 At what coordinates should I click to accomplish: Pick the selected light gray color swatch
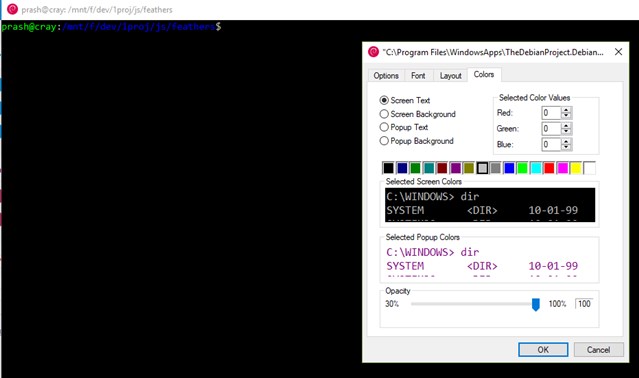pos(482,168)
